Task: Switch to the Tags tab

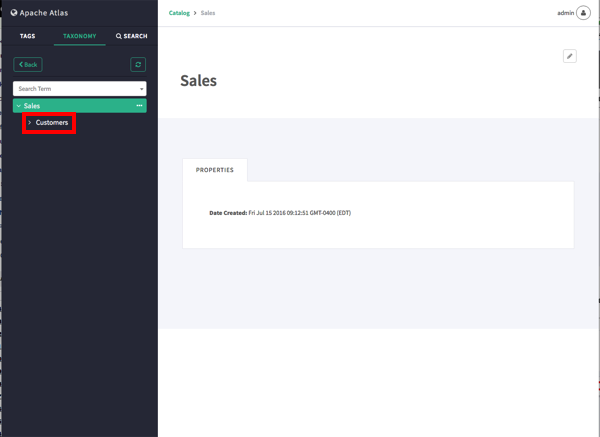Action: point(27,36)
